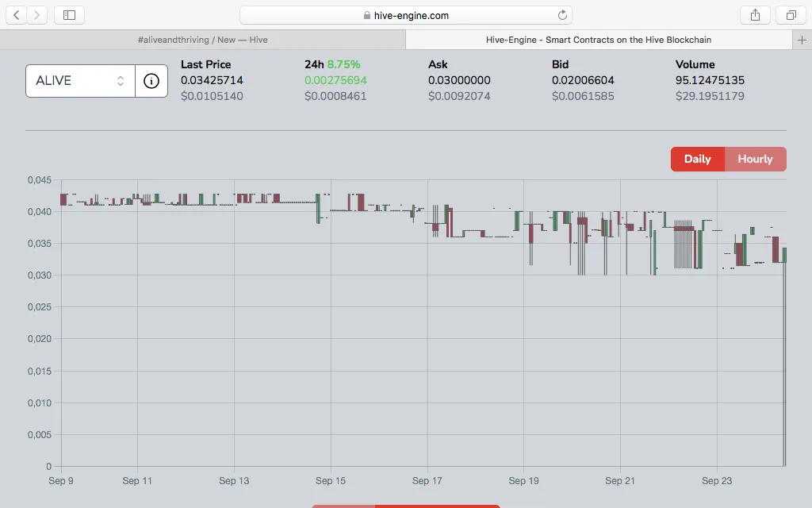Image resolution: width=812 pixels, height=508 pixels.
Task: Click the 0,045 price axis label
Action: pyautogui.click(x=40, y=180)
